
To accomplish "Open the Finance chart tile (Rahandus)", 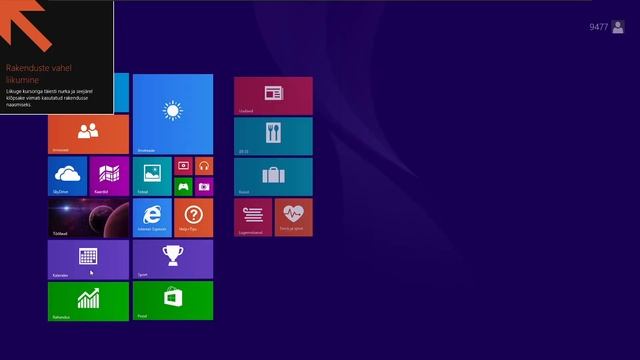I will click(88, 301).
